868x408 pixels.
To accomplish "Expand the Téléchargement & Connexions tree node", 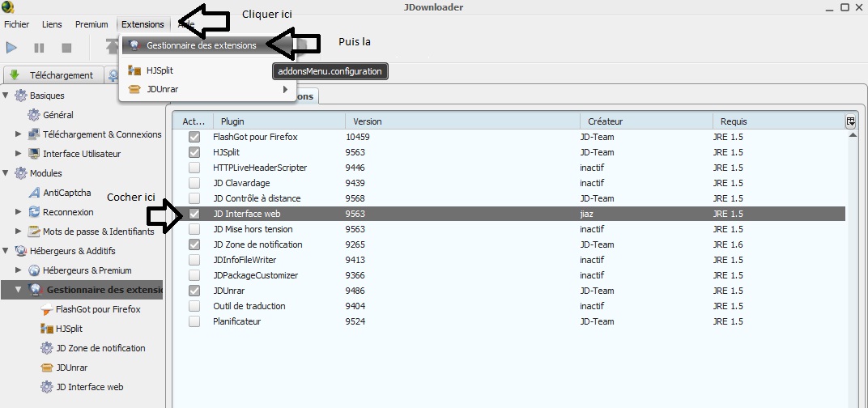I will point(19,134).
